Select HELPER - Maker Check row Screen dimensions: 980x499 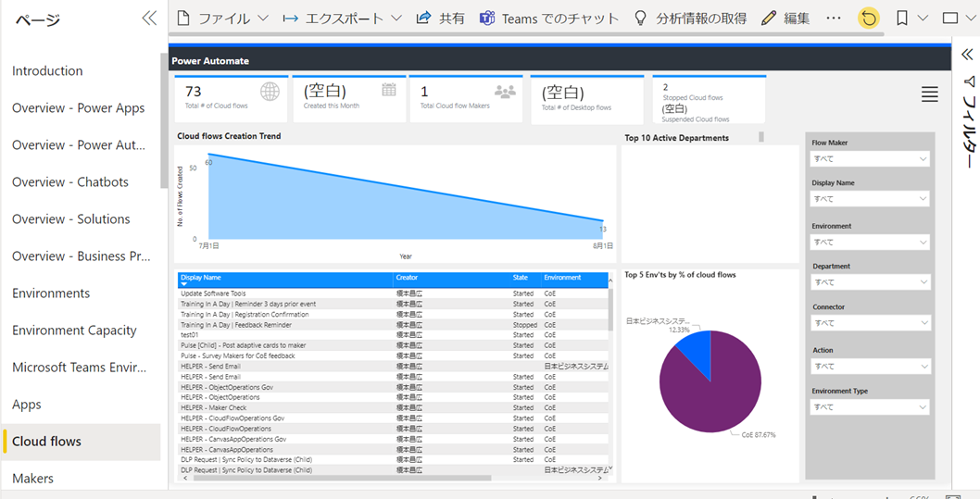[x=393, y=408]
